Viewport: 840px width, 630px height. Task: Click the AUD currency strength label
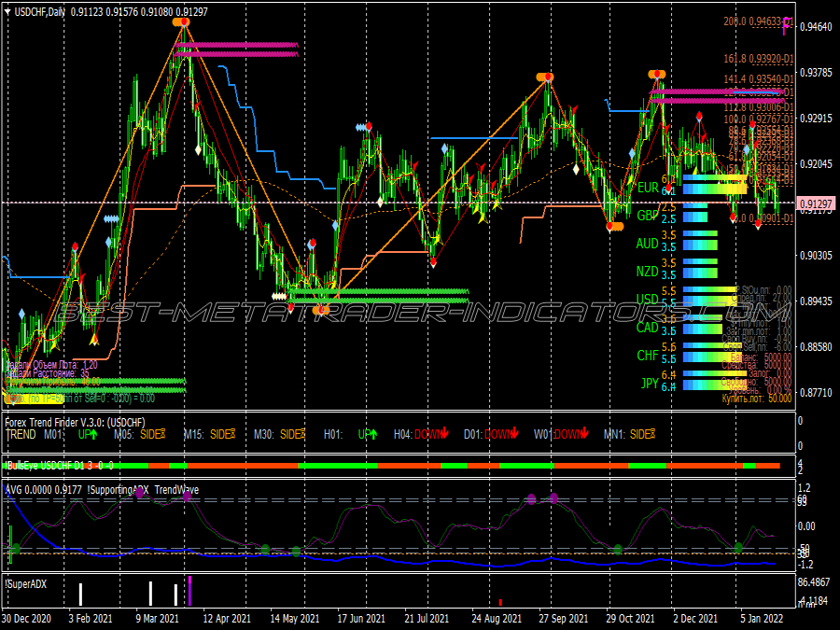click(x=647, y=244)
